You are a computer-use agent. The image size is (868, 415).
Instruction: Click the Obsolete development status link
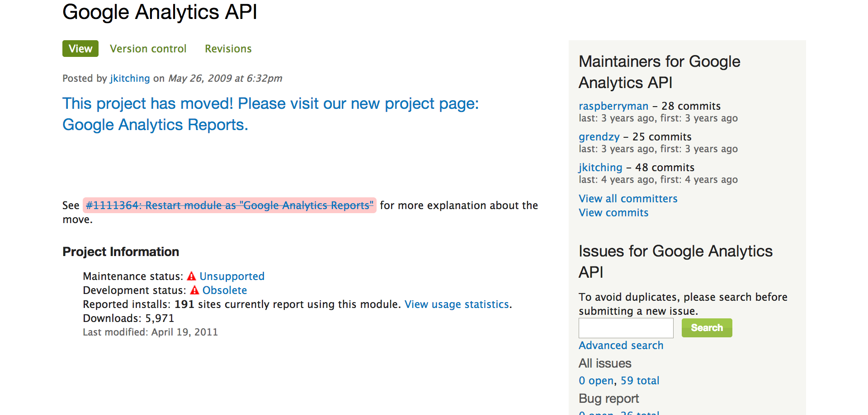[225, 290]
